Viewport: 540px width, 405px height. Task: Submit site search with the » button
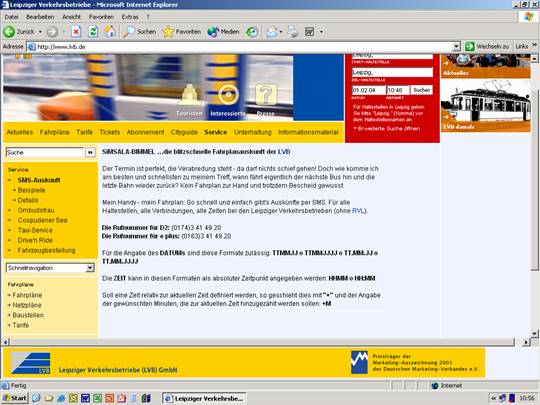(90, 153)
